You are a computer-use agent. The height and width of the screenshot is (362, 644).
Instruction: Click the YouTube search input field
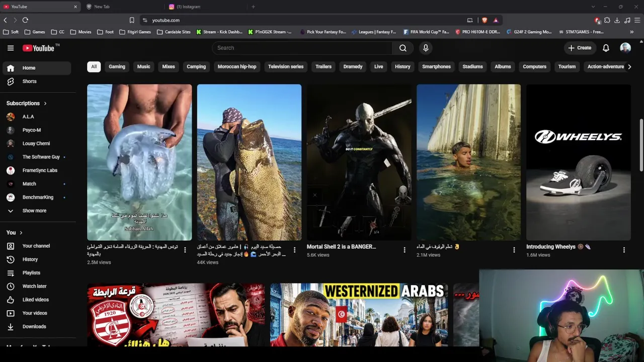tap(302, 48)
